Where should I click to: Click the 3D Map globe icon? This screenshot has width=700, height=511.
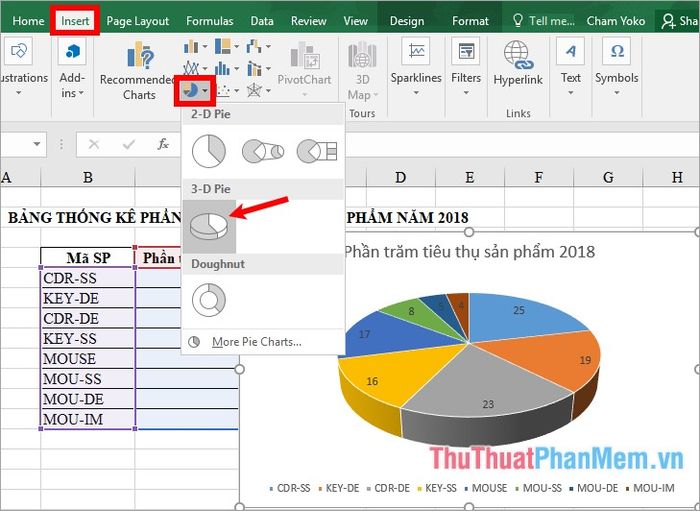tap(362, 54)
